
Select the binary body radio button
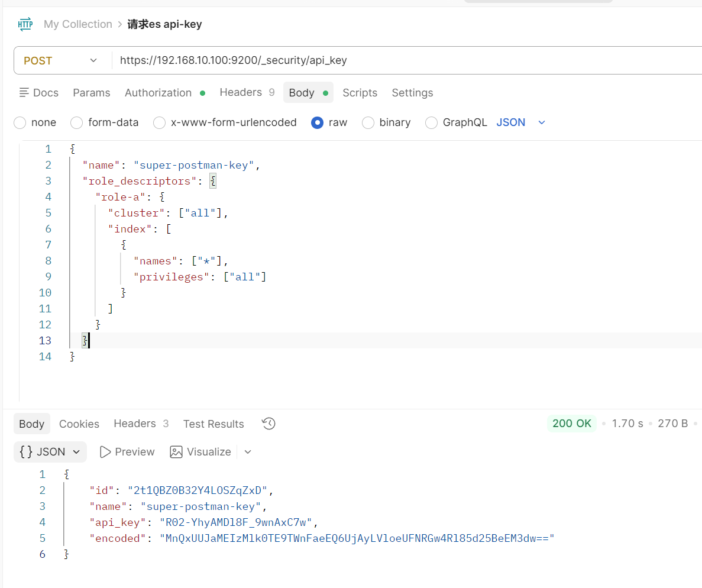tap(368, 122)
